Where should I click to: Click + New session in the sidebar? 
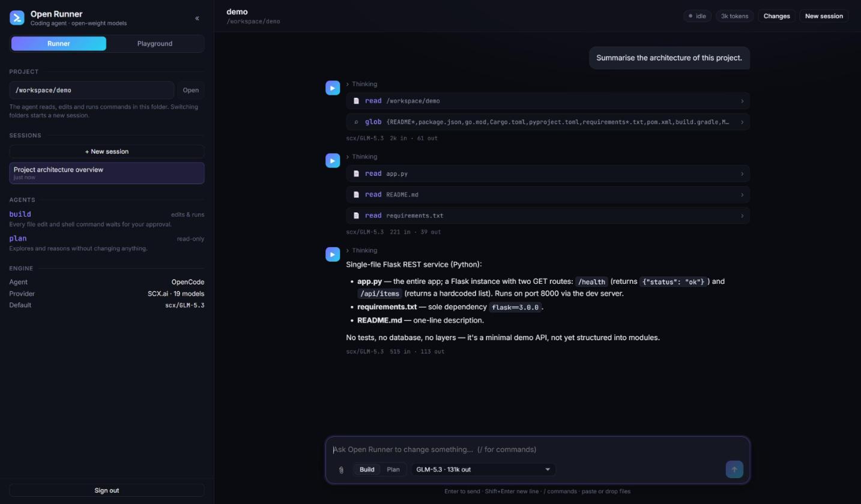coord(107,152)
